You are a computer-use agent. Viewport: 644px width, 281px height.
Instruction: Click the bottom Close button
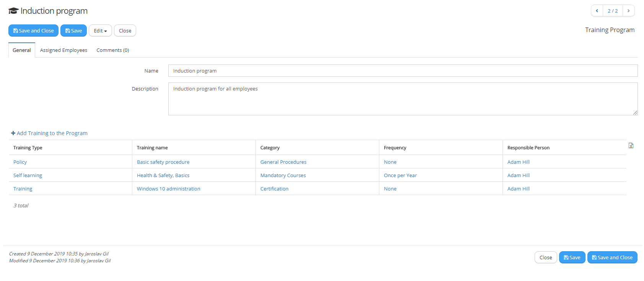(546, 257)
